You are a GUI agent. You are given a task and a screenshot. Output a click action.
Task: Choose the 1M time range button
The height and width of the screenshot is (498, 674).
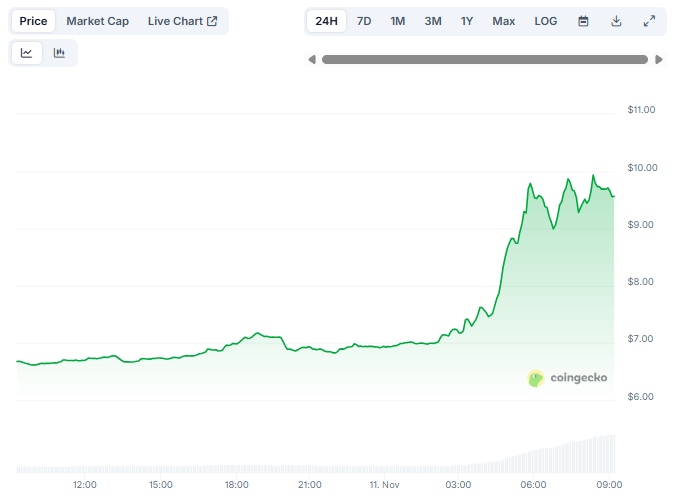tap(398, 21)
